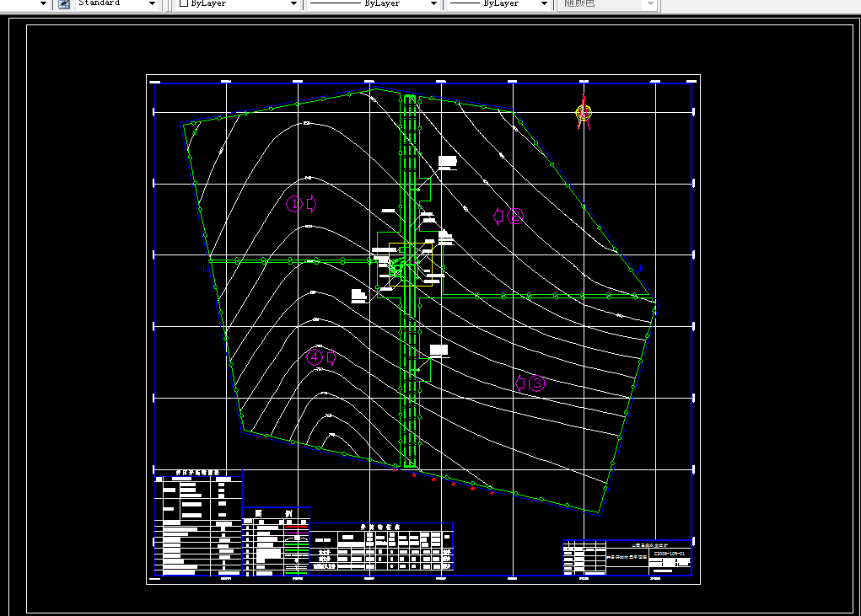Select drawing number C2006-109-01 in title block
Image resolution: width=861 pixels, height=616 pixels.
point(670,554)
